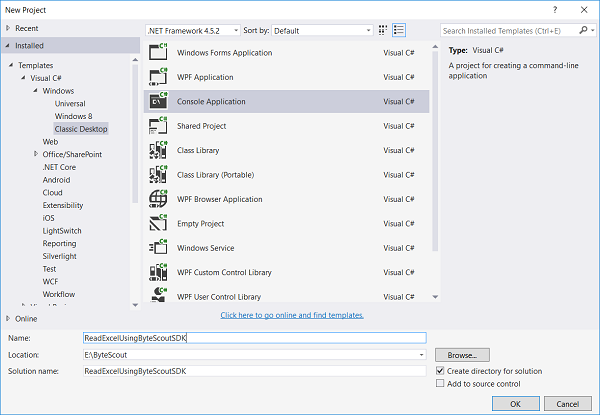Open the dialog help question mark
The height and width of the screenshot is (415, 600).
click(555, 10)
